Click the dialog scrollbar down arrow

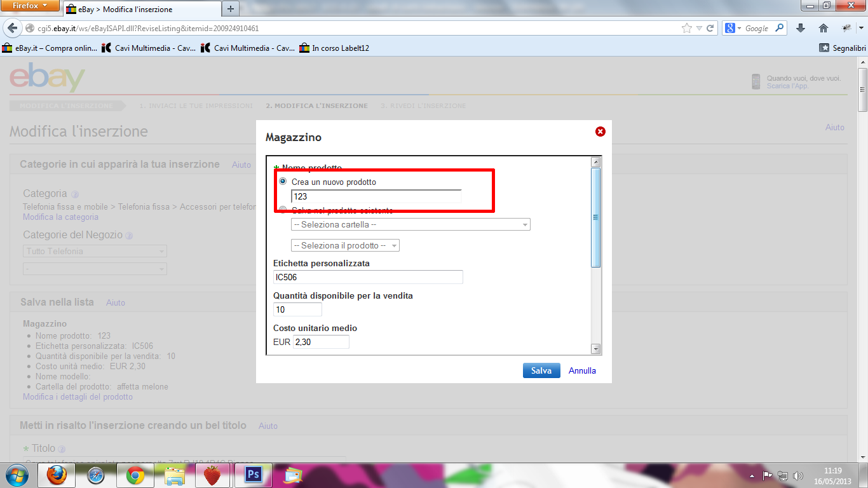click(595, 348)
